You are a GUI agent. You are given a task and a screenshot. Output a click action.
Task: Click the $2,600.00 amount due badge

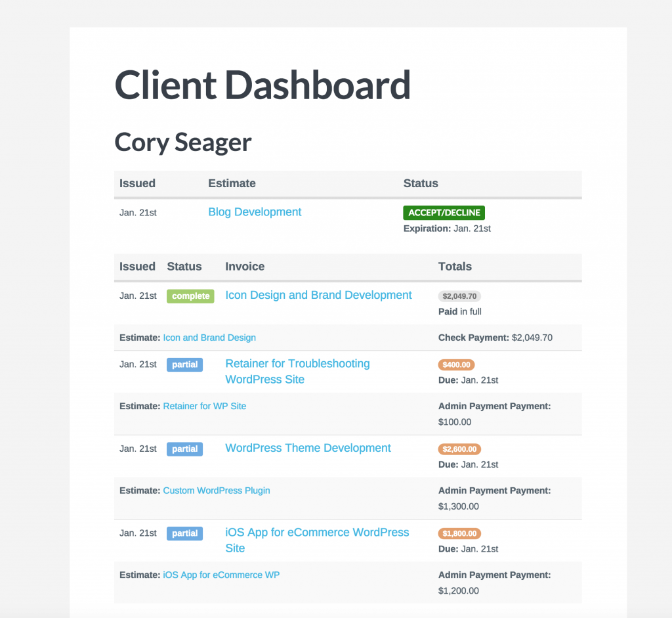tap(459, 449)
